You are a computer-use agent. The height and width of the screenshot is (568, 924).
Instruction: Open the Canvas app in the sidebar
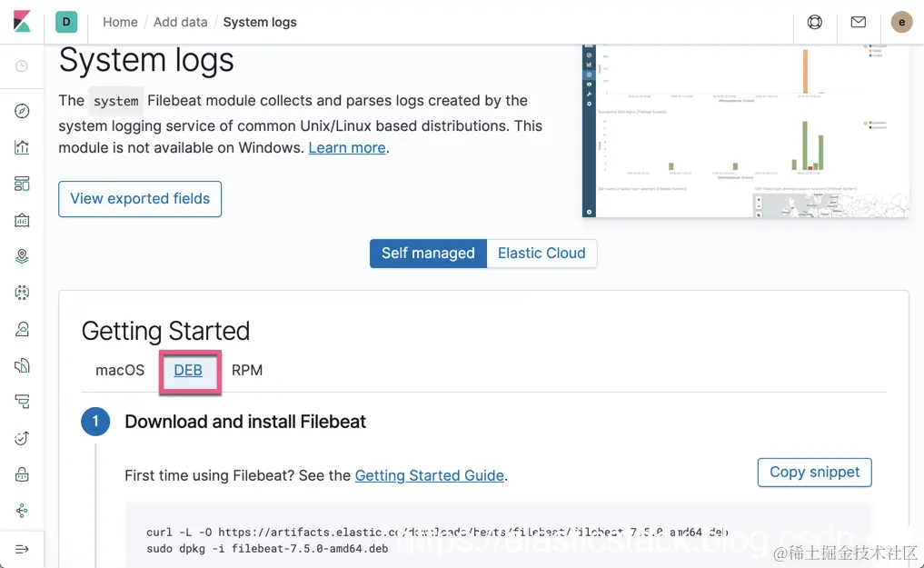[x=22, y=220]
